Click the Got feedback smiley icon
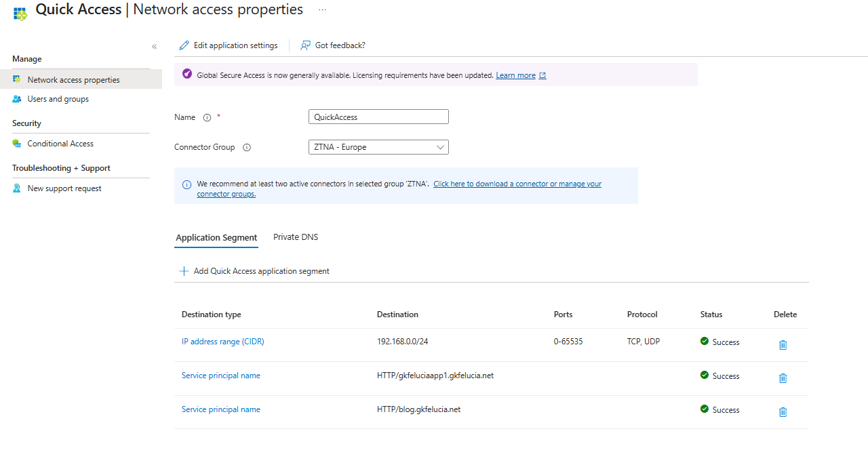 [x=306, y=45]
